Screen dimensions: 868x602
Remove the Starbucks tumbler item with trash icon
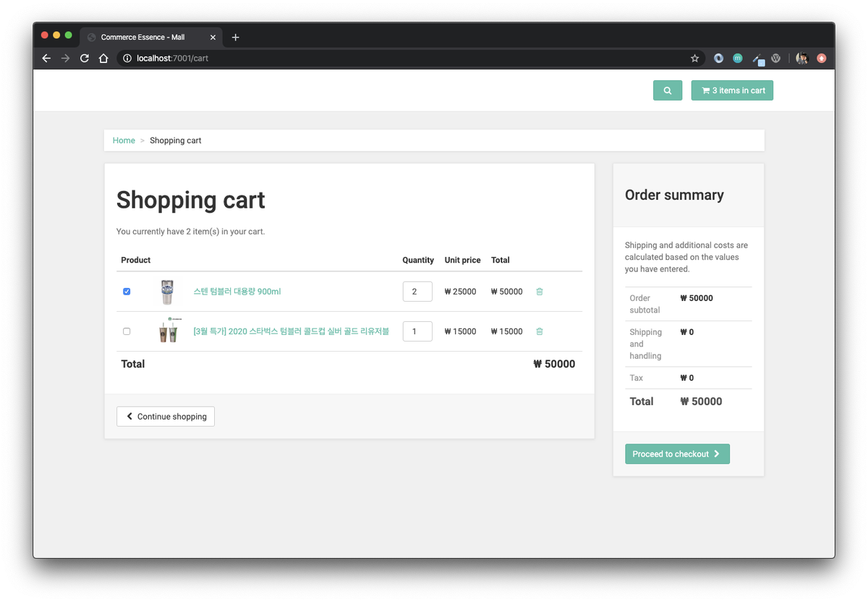coord(540,331)
